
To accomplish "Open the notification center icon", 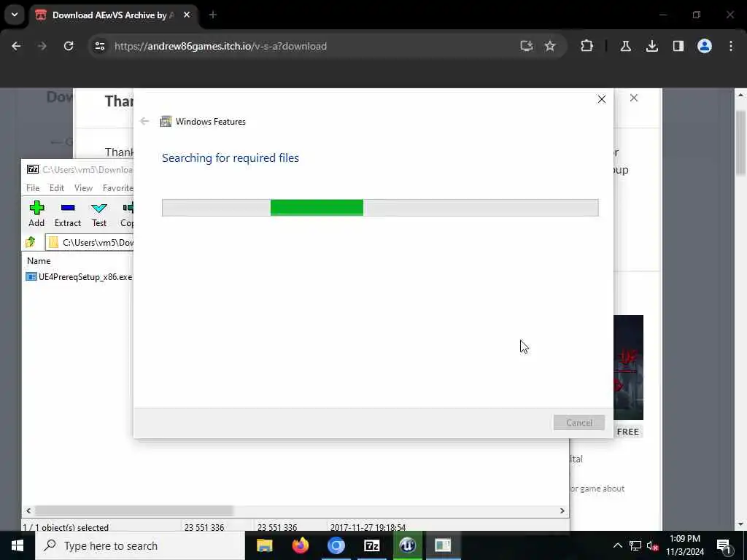I will 724,545.
